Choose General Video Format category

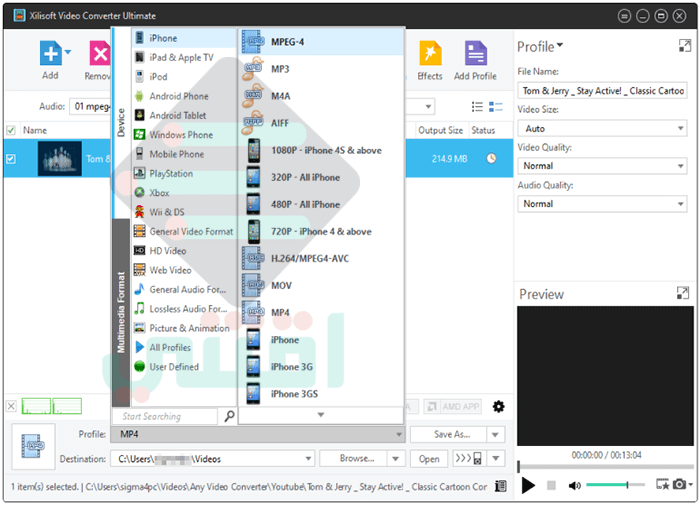184,231
